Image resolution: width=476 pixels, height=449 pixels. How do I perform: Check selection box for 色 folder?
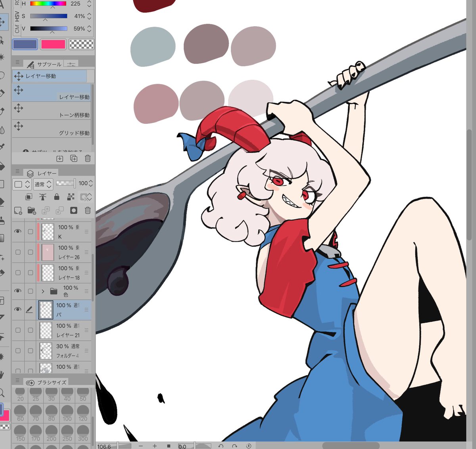point(30,291)
